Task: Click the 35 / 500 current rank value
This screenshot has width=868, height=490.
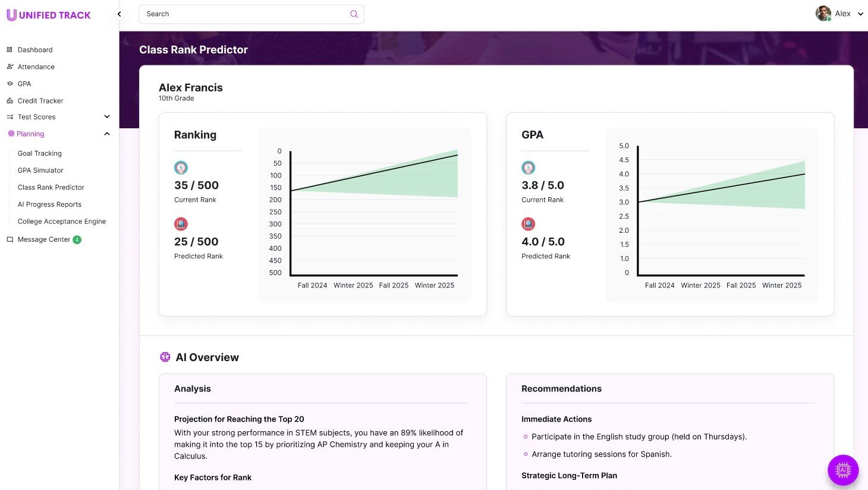Action: click(x=196, y=185)
